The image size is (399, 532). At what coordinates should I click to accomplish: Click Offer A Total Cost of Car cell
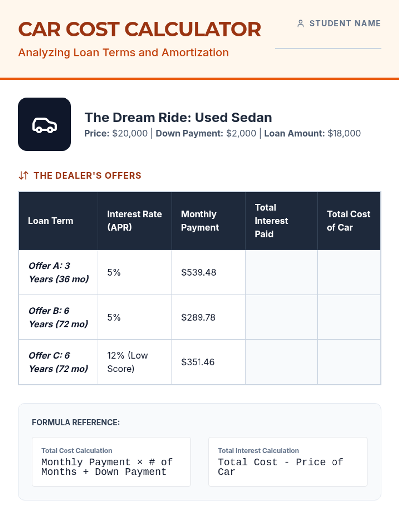tap(349, 272)
